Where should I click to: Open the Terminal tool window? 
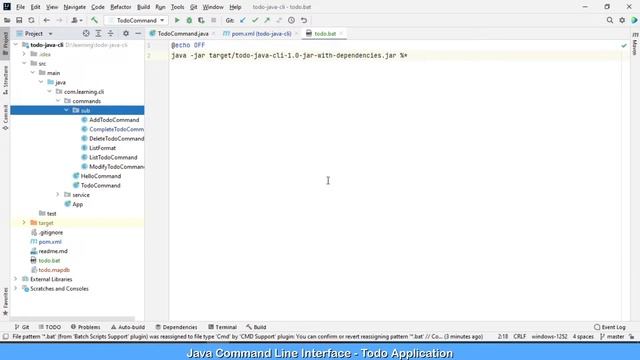222,327
